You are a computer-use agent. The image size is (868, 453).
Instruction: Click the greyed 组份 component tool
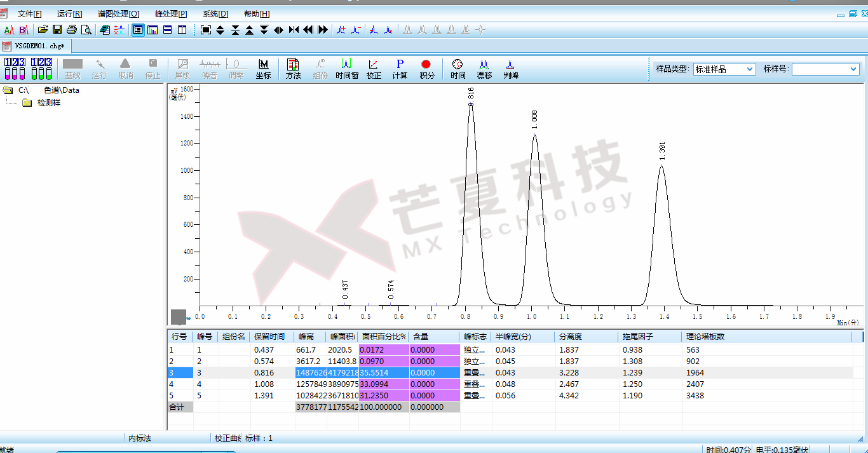(x=320, y=69)
